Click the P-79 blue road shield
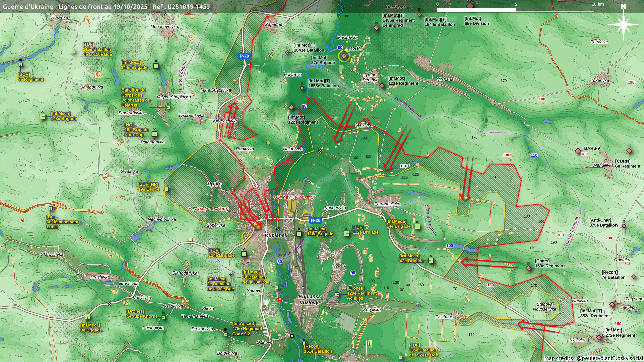The image size is (644, 362). coord(244,56)
